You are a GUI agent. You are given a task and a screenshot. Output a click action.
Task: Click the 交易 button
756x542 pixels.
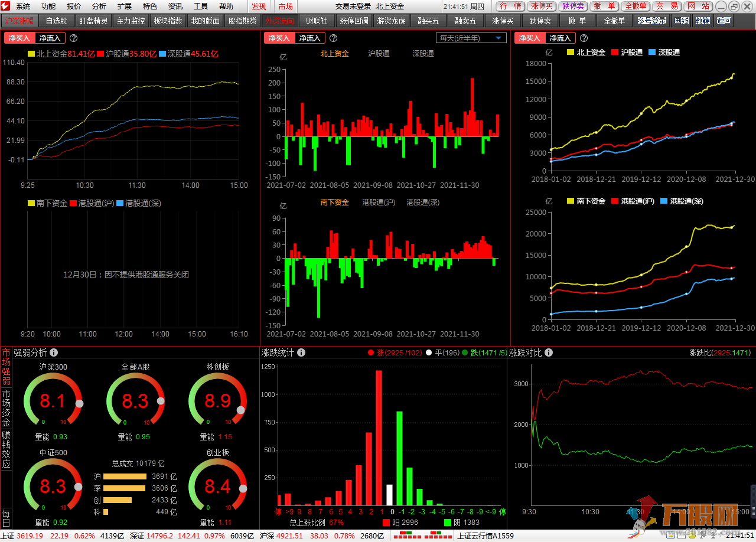[x=667, y=6]
